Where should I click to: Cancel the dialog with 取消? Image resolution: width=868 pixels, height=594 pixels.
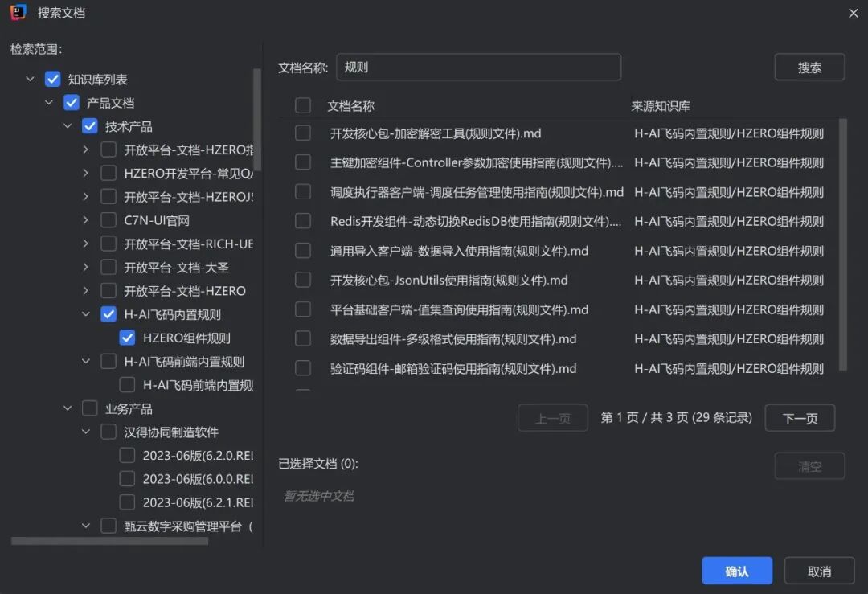tap(819, 571)
